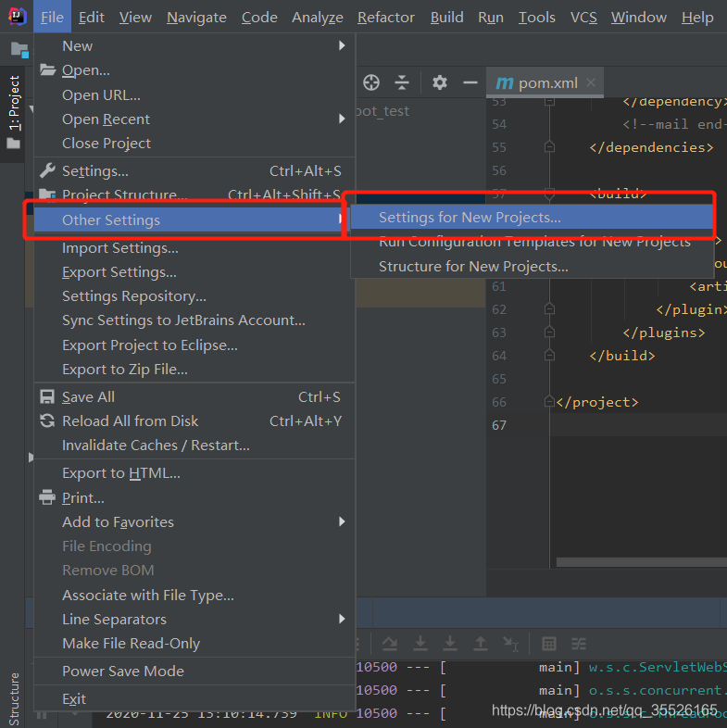Open the VCS menu

pos(583,18)
